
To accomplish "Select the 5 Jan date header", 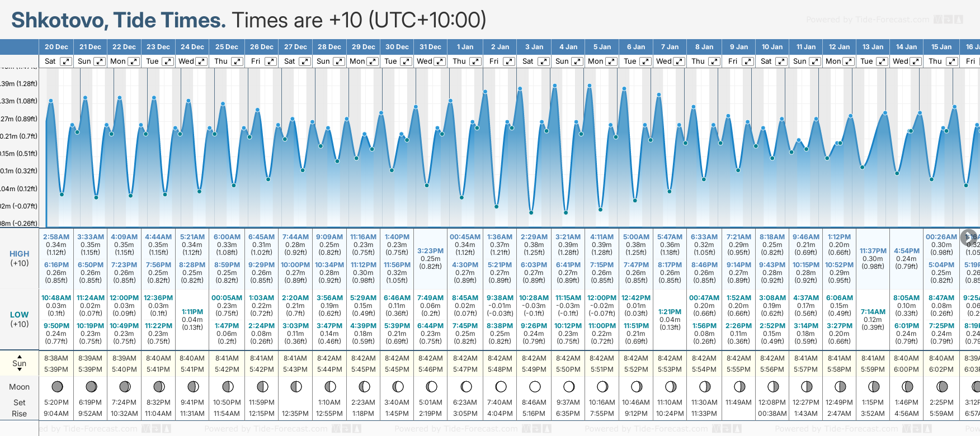I will click(602, 47).
